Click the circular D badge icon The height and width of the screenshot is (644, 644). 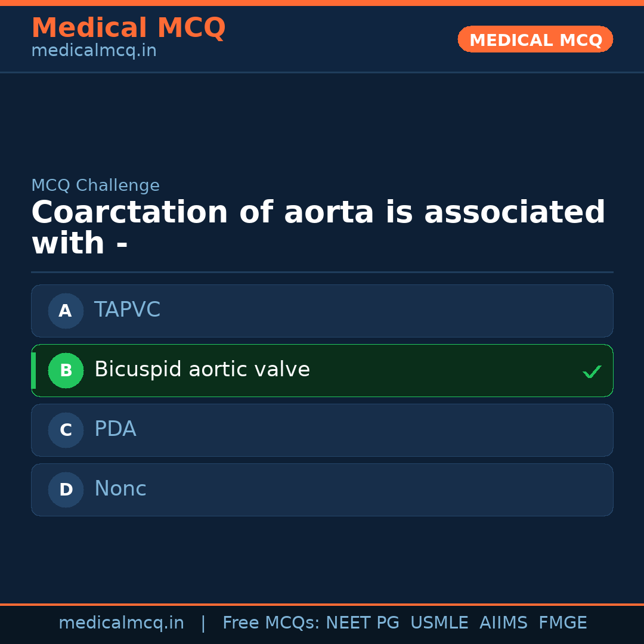[x=66, y=490]
